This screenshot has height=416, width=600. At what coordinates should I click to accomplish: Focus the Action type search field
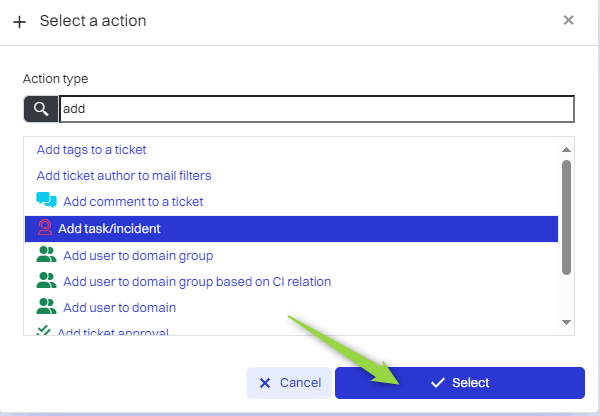(x=316, y=109)
